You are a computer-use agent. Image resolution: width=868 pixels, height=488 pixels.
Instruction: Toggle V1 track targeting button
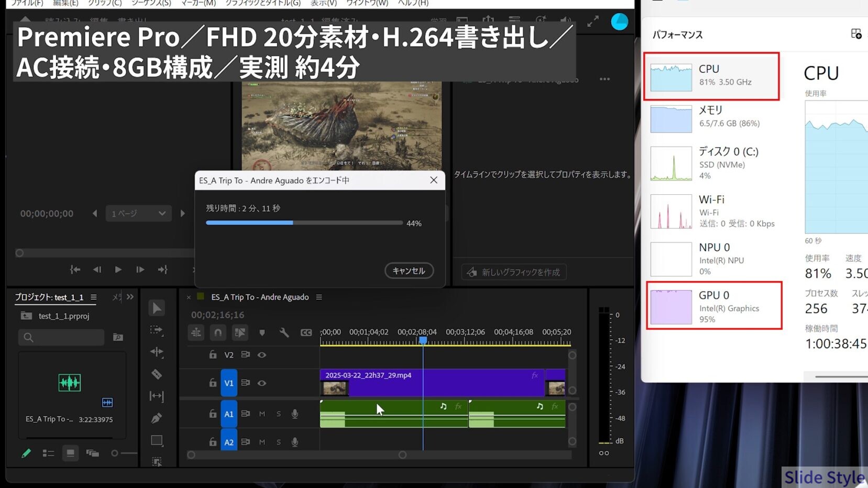click(x=229, y=383)
